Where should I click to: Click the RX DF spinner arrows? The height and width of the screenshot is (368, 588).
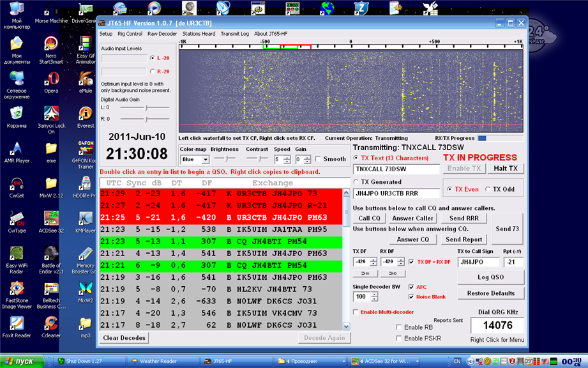401,262
